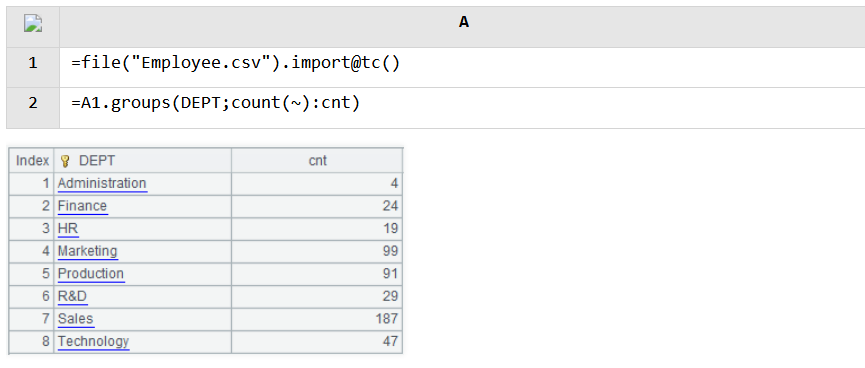Click the Index column header
Screen dimensions: 865x368
(x=32, y=161)
